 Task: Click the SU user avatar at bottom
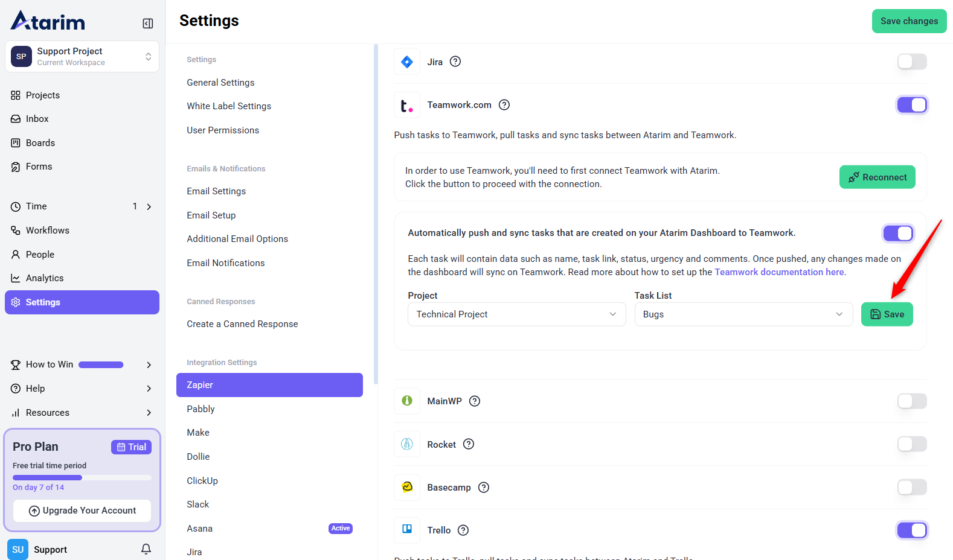(18, 550)
